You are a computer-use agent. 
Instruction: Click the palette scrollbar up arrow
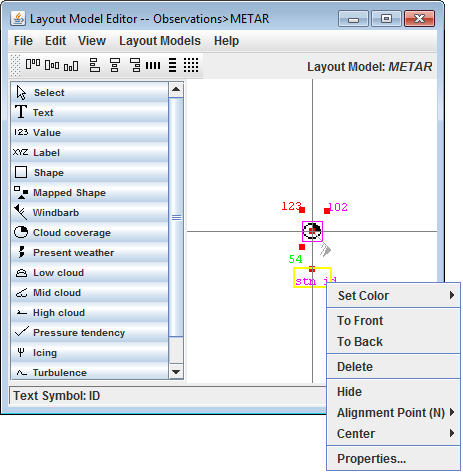pos(176,89)
